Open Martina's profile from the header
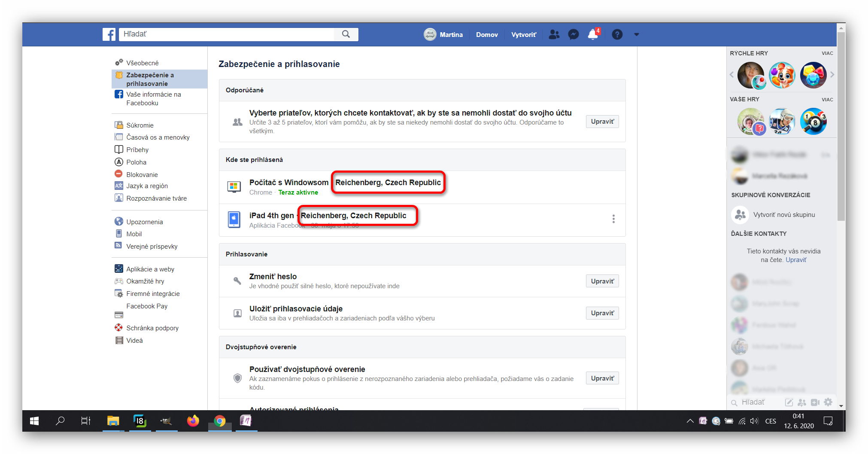 [x=443, y=34]
